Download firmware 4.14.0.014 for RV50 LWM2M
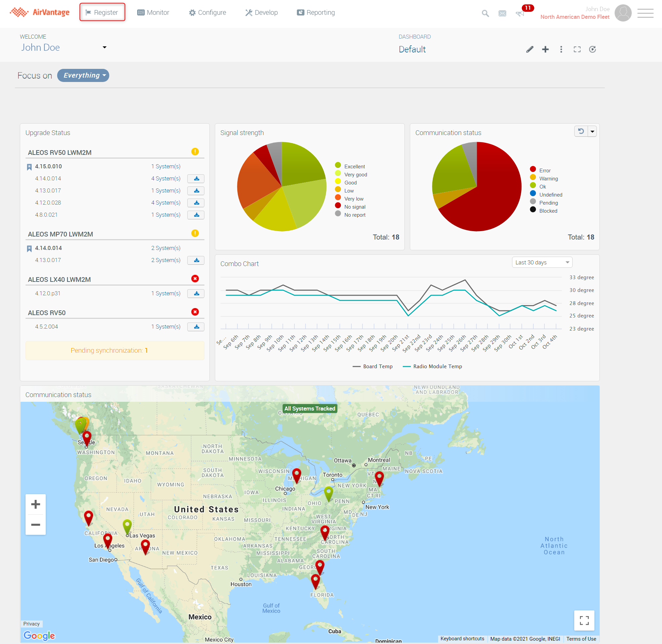This screenshot has width=662, height=644. click(196, 179)
